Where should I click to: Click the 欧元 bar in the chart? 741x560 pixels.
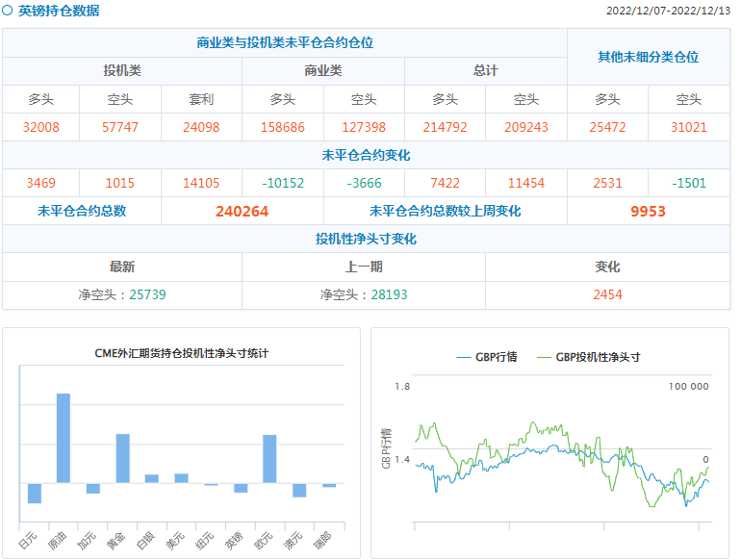269,458
